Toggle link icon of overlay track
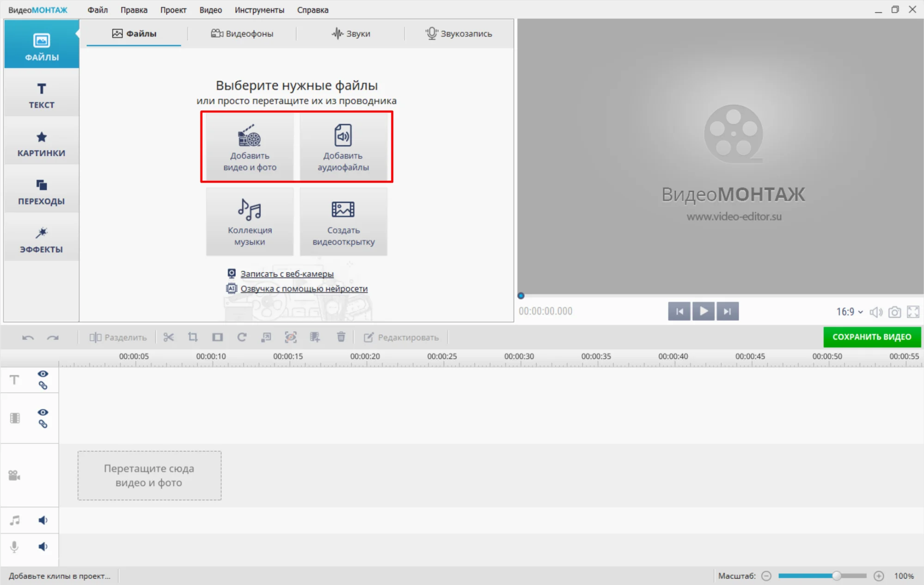 click(43, 424)
